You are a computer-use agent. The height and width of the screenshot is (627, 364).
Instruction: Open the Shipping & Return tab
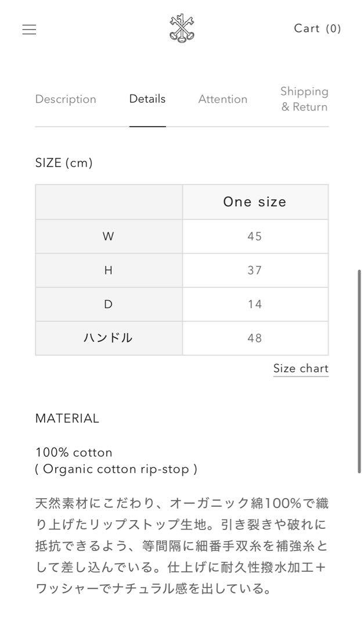tap(304, 99)
